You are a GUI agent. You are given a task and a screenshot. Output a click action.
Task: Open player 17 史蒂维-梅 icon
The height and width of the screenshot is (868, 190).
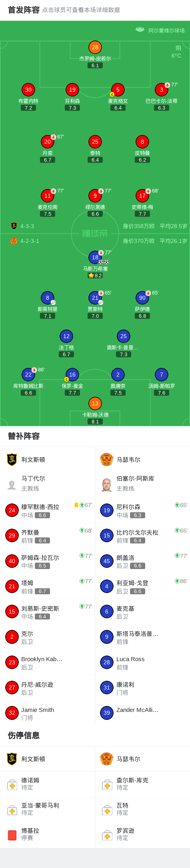tap(142, 196)
